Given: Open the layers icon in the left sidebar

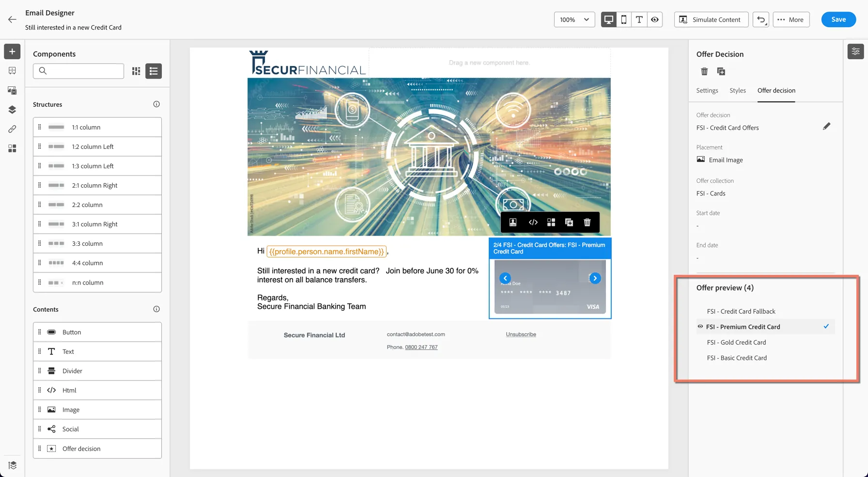Looking at the screenshot, I should tap(12, 110).
